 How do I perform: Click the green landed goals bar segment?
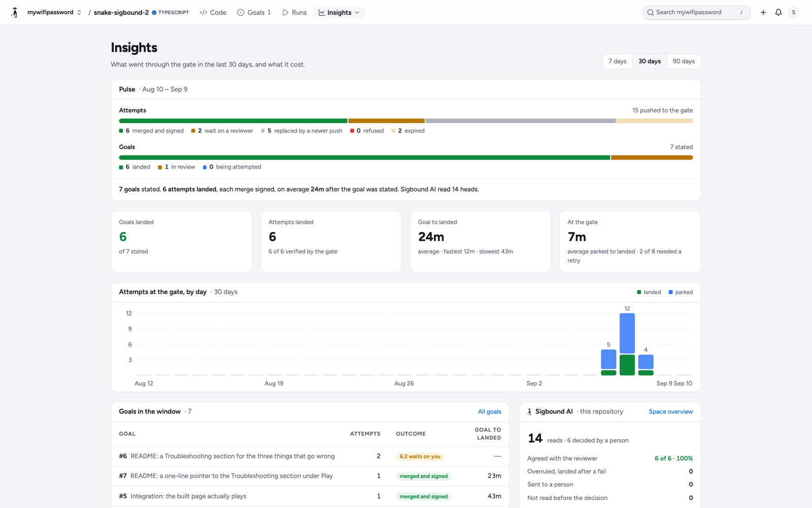pos(364,157)
